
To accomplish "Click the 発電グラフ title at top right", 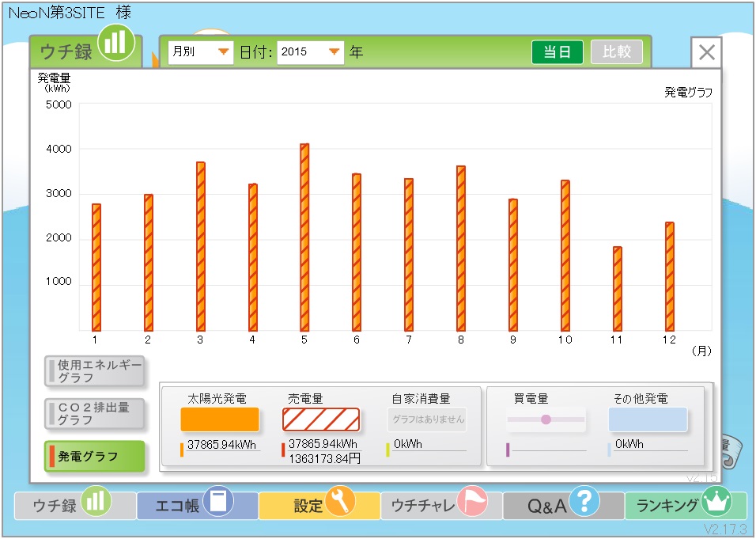I will click(x=688, y=92).
